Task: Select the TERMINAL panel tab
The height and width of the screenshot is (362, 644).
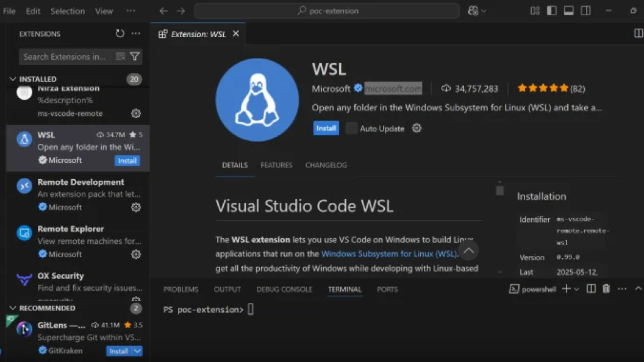Action: click(x=345, y=289)
